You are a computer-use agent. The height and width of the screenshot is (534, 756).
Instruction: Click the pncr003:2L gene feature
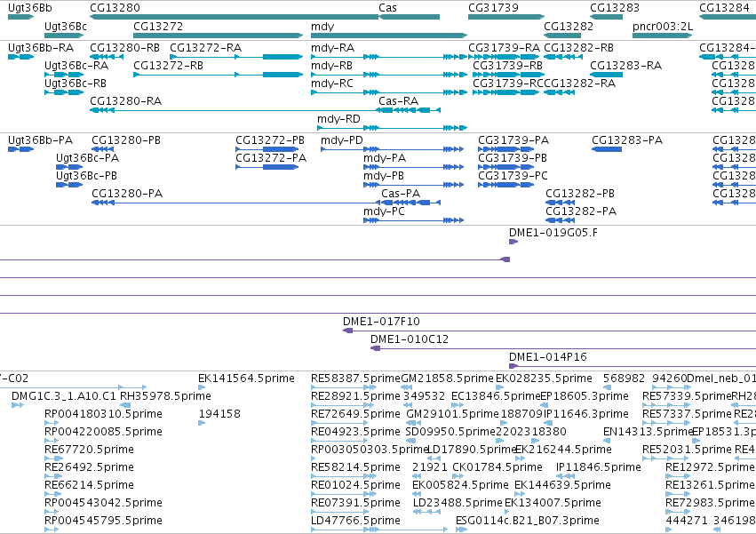(662, 36)
